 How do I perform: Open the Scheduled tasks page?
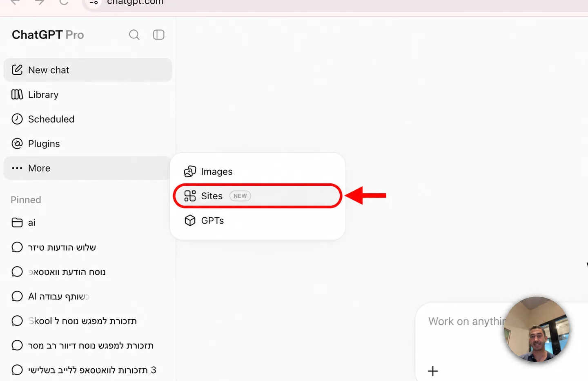pos(88,119)
